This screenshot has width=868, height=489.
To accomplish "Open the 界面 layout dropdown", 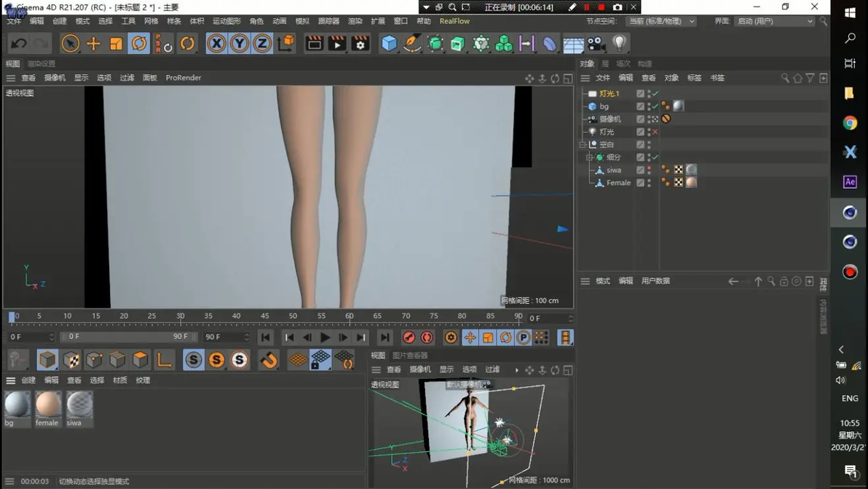I will (x=775, y=21).
